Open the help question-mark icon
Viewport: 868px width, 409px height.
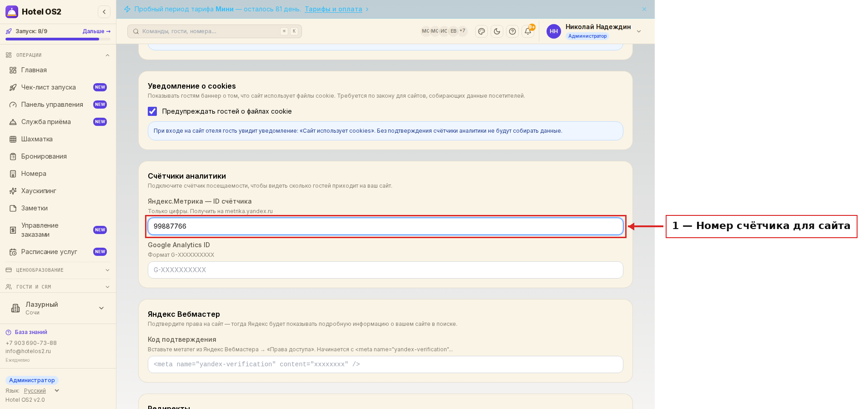click(512, 31)
